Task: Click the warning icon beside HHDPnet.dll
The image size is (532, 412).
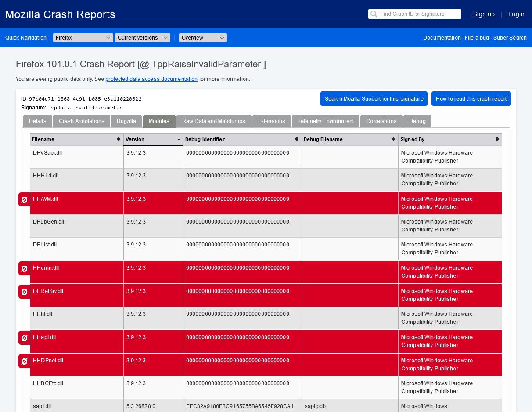Action: [x=24, y=361]
